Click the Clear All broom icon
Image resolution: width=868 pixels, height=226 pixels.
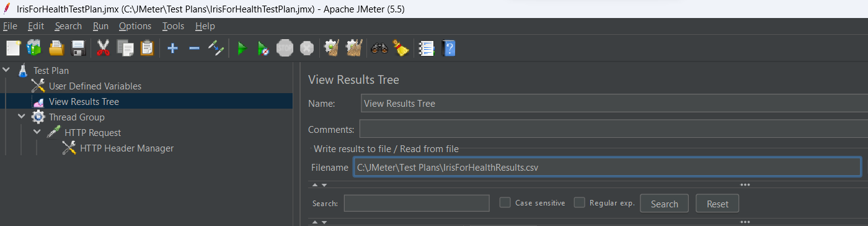354,48
